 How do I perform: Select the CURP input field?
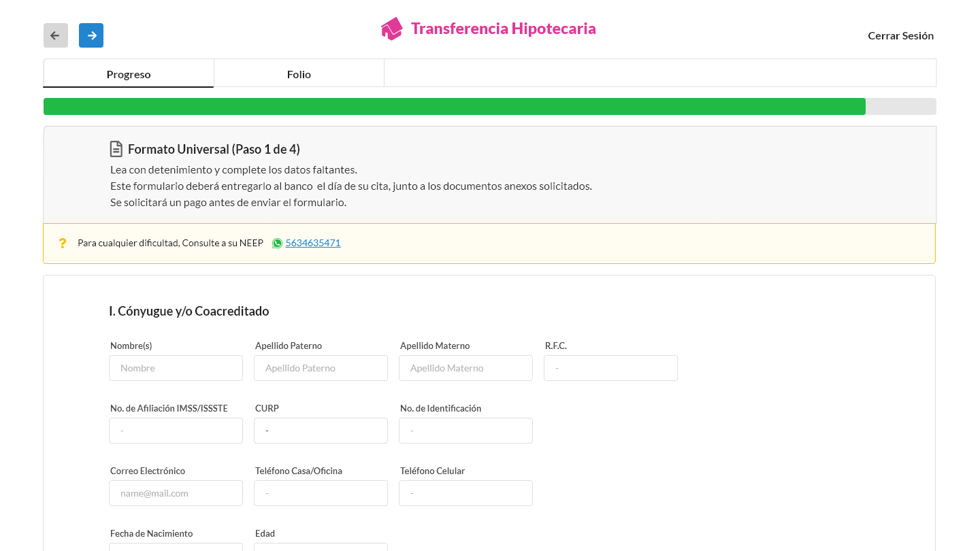click(x=321, y=431)
